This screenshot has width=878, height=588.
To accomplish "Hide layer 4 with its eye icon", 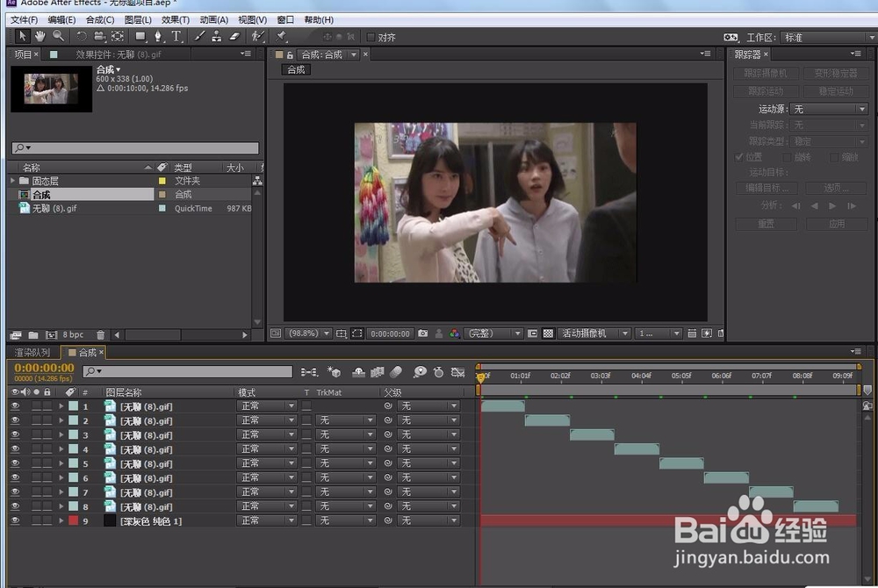I will pos(15,449).
